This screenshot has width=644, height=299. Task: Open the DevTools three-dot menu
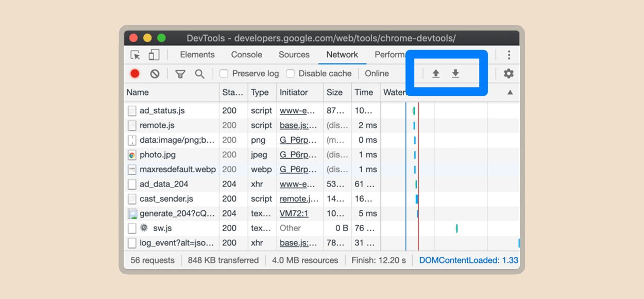(509, 55)
